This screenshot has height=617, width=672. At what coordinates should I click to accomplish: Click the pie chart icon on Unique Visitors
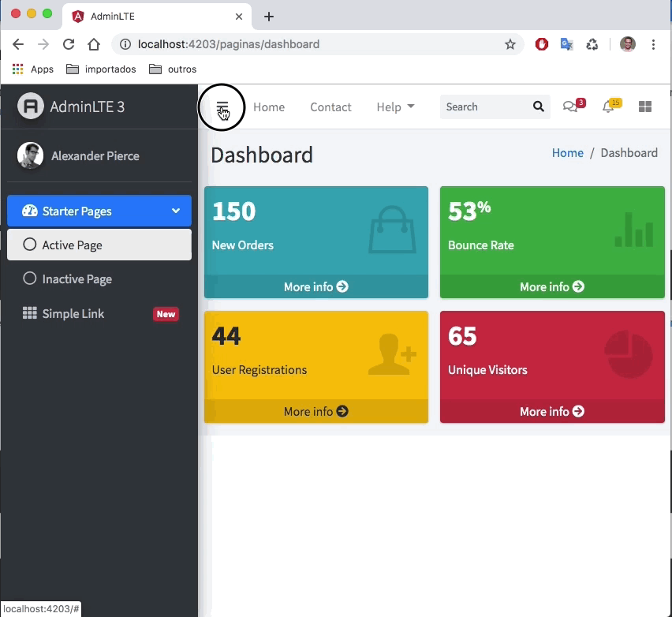point(629,354)
